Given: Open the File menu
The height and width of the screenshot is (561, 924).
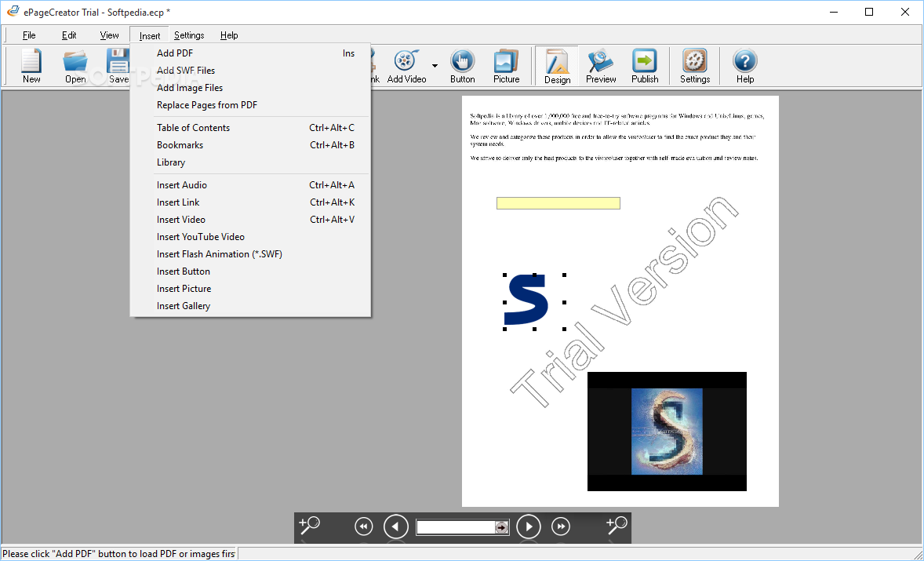Looking at the screenshot, I should 29,35.
